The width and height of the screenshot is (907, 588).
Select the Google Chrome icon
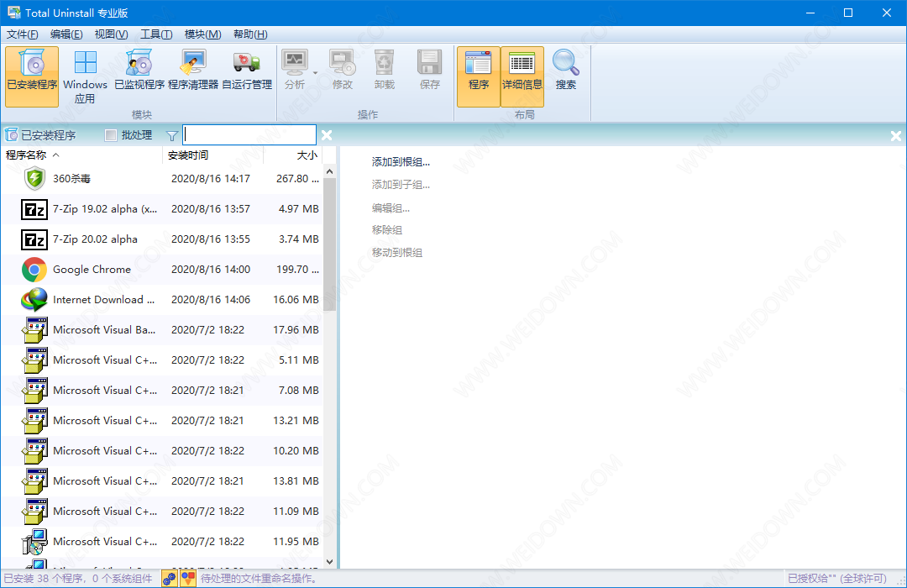pyautogui.click(x=34, y=270)
